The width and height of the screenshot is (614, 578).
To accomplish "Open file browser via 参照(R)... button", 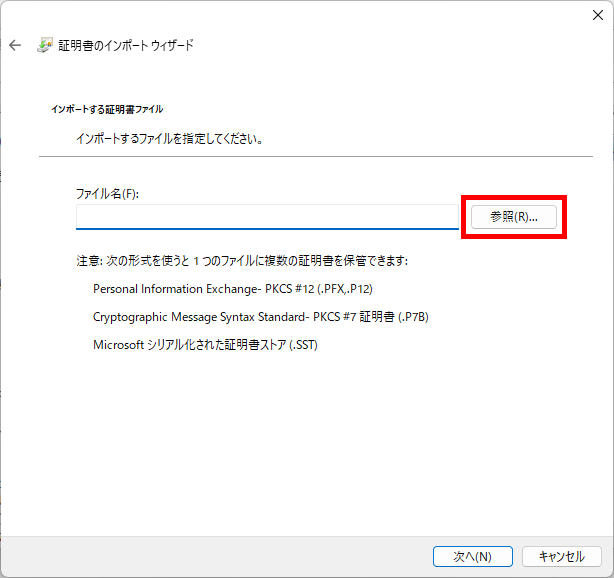I will coord(513,217).
